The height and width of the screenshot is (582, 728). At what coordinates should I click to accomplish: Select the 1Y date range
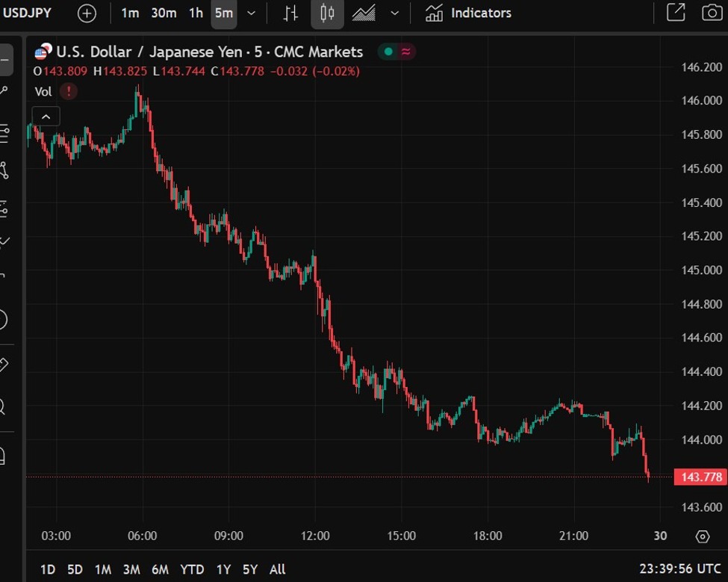[223, 569]
